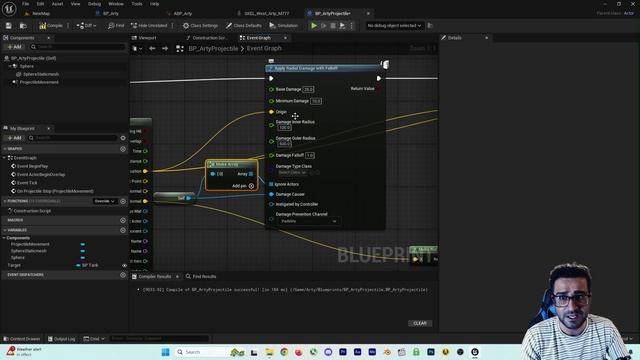Viewport: 640px width, 360px height.
Task: Add a new component with Add button
Action: click(14, 47)
